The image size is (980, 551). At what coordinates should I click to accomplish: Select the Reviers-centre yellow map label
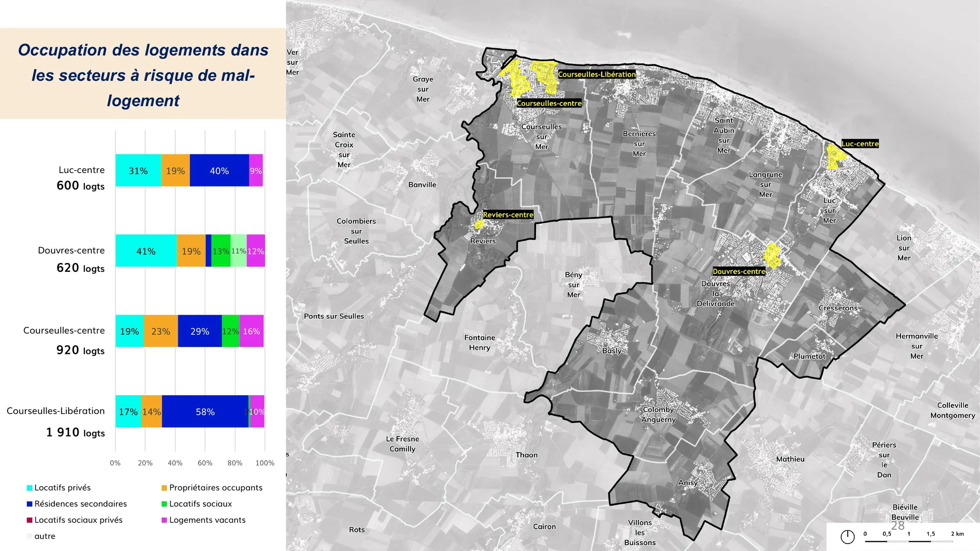point(508,215)
